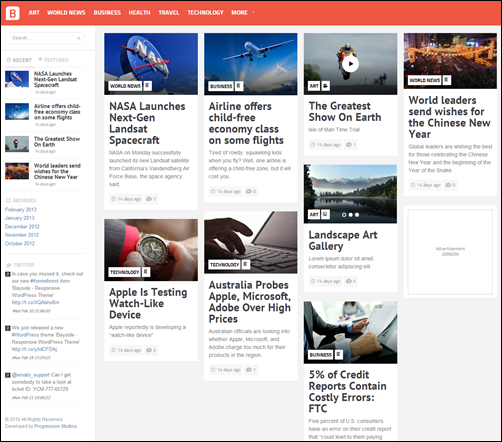Open sidebar link The Greatest Show On Earth
502x442 pixels.
(x=57, y=141)
